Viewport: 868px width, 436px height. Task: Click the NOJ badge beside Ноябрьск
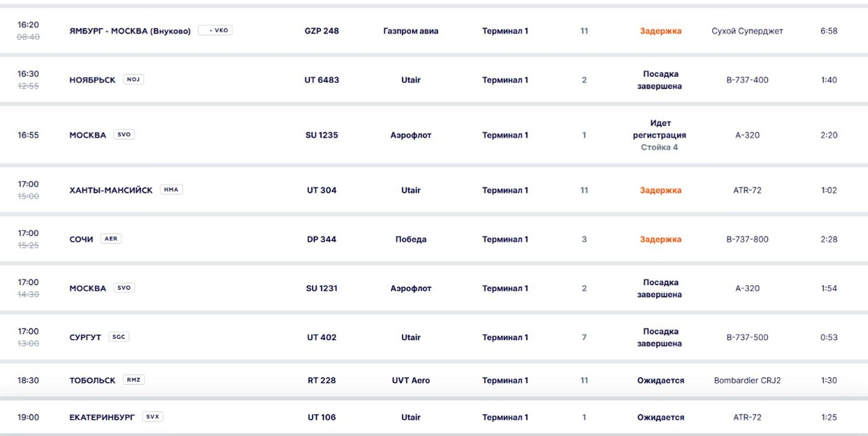(133, 80)
